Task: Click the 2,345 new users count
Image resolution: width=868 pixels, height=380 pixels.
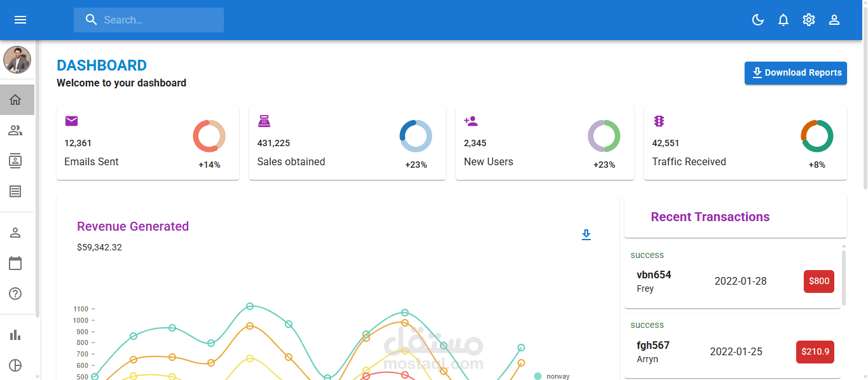Action: coord(475,143)
